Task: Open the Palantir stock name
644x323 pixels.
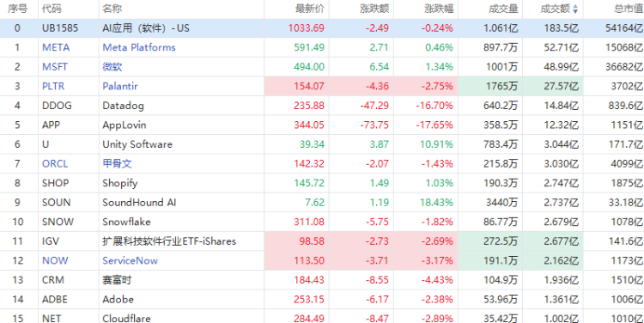Action: coord(120,86)
